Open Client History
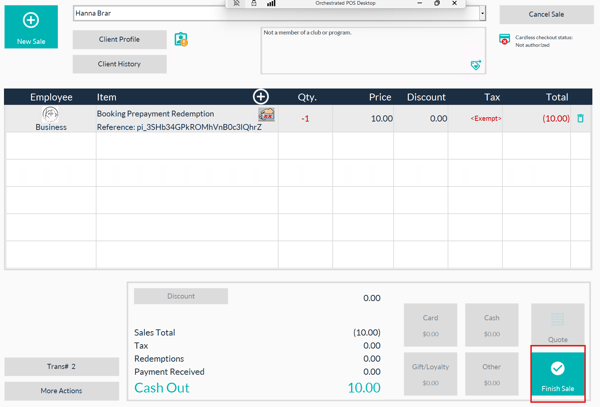Screen dimensions: 600x407 (119, 64)
